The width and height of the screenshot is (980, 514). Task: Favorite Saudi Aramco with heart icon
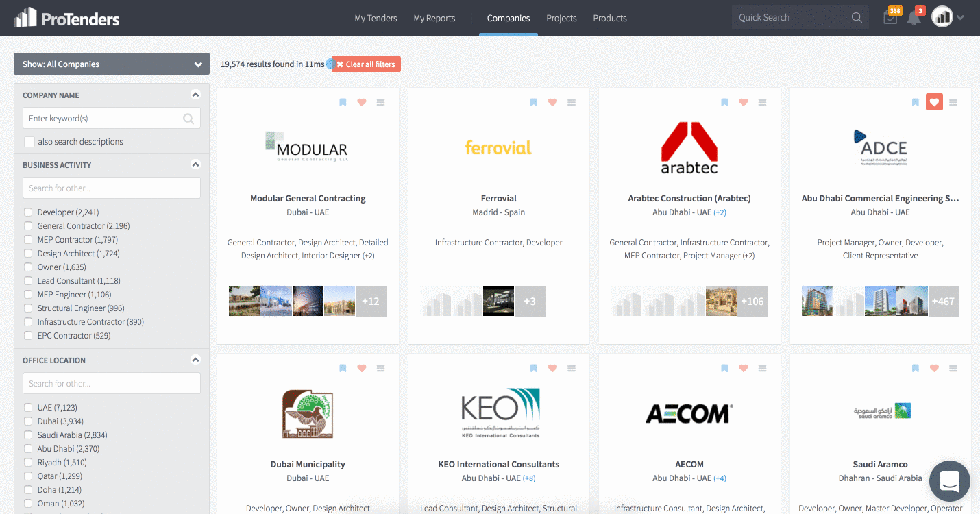click(934, 368)
